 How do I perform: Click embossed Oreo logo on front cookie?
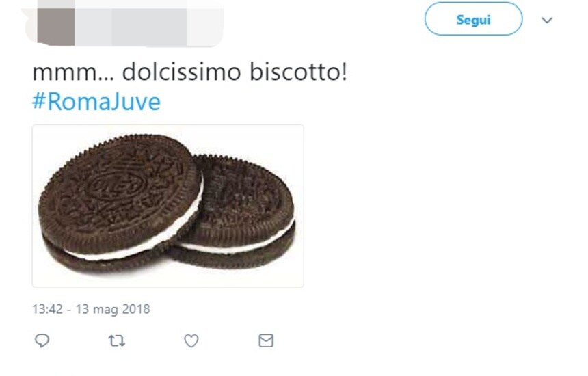pos(114,184)
